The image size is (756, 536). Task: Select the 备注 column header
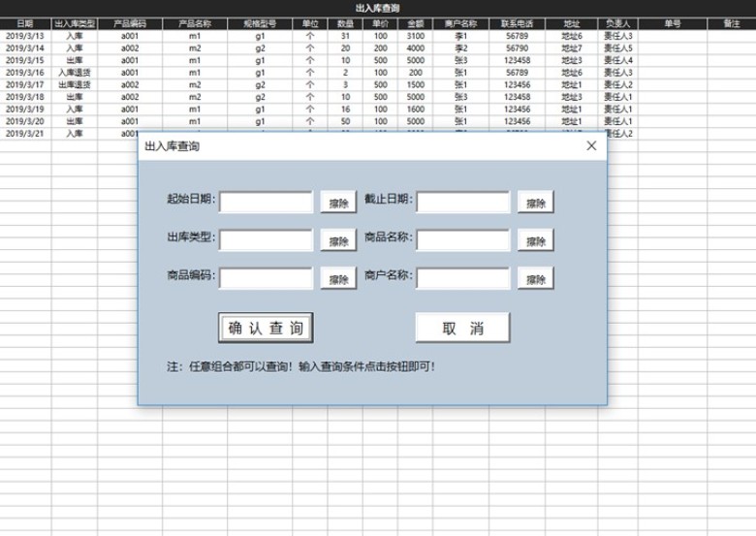pyautogui.click(x=732, y=23)
